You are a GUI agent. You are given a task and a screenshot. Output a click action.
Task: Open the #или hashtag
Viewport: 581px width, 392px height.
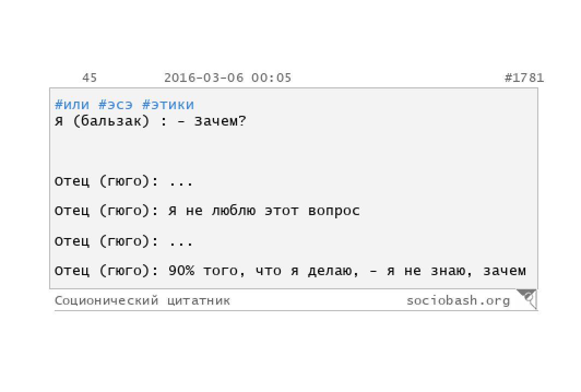72,105
